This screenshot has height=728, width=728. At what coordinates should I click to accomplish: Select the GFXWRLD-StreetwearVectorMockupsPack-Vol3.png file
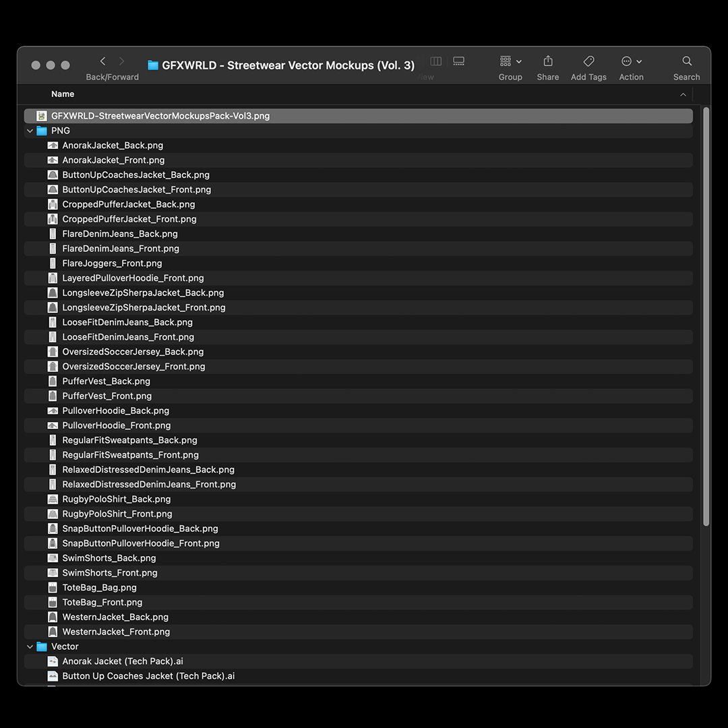pos(160,116)
